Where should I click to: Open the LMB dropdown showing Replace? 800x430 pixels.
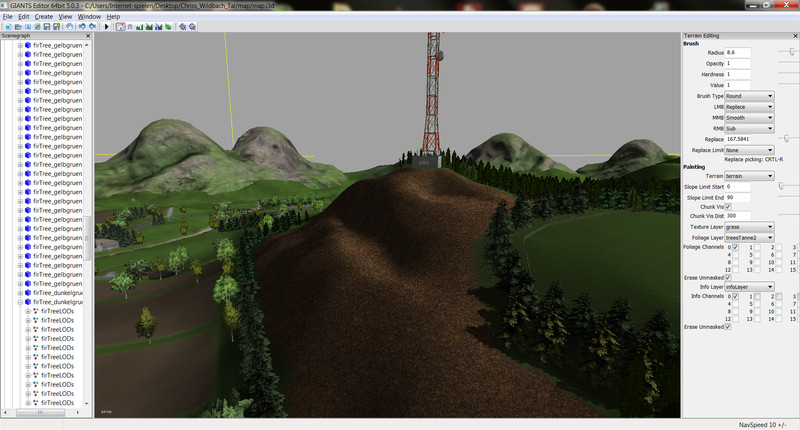[749, 107]
